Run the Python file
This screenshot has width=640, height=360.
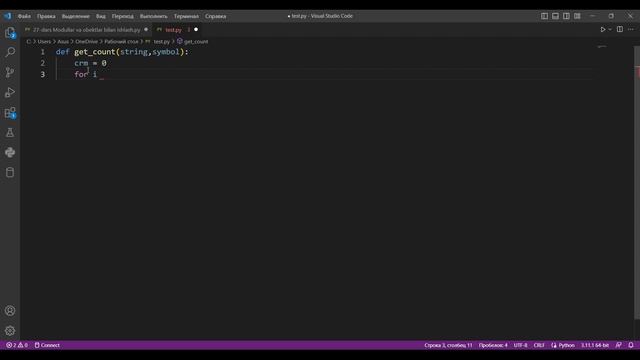pos(602,29)
